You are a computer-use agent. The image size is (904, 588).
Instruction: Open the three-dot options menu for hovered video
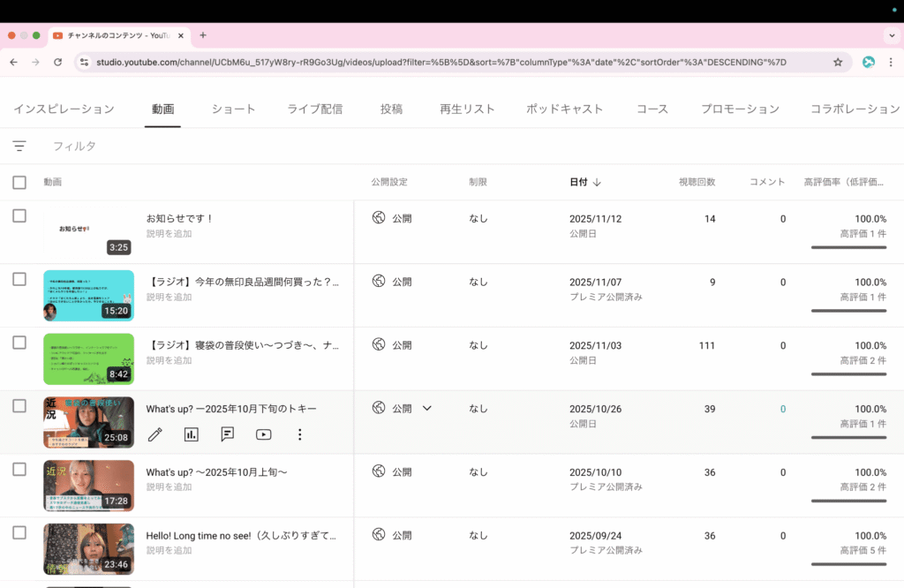coord(300,434)
